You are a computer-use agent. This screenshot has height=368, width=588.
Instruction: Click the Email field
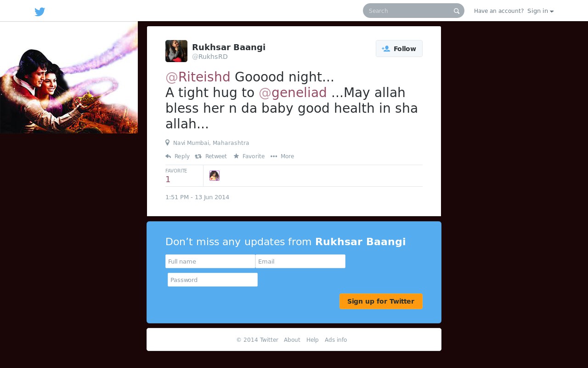pos(300,261)
